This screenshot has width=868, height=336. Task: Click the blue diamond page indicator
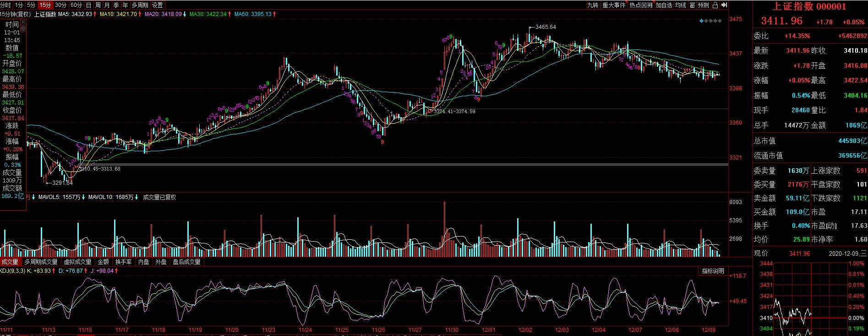701,21
